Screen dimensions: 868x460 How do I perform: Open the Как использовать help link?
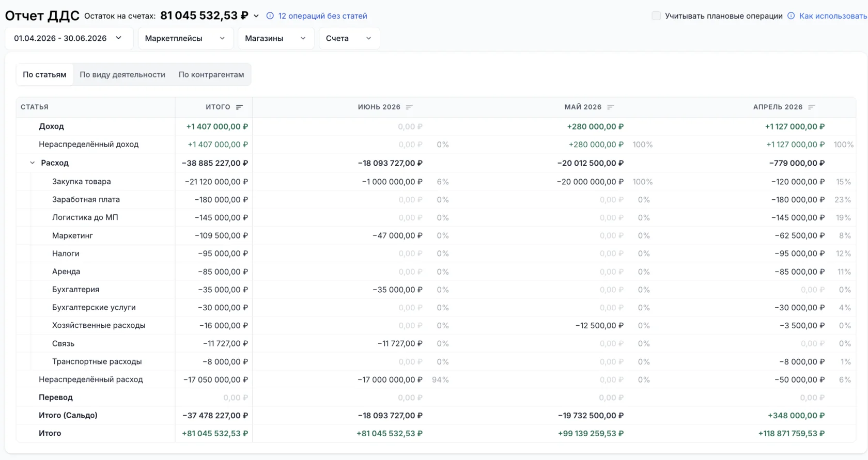pyautogui.click(x=833, y=16)
